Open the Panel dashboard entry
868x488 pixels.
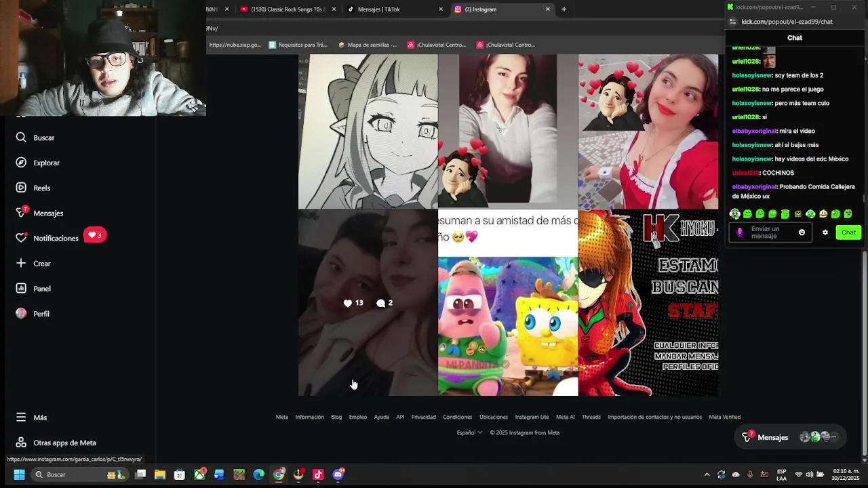click(33, 289)
